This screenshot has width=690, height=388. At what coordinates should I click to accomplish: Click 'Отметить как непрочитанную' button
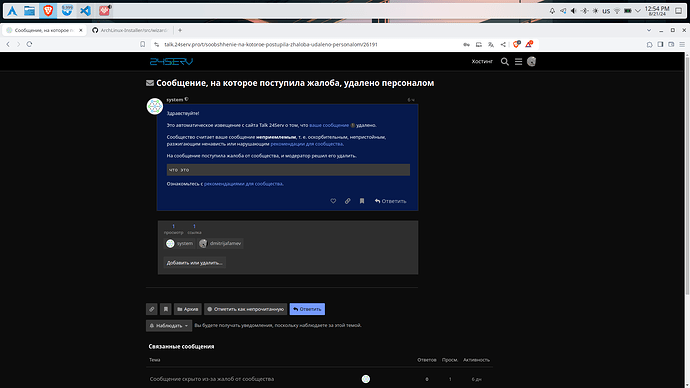(x=246, y=309)
